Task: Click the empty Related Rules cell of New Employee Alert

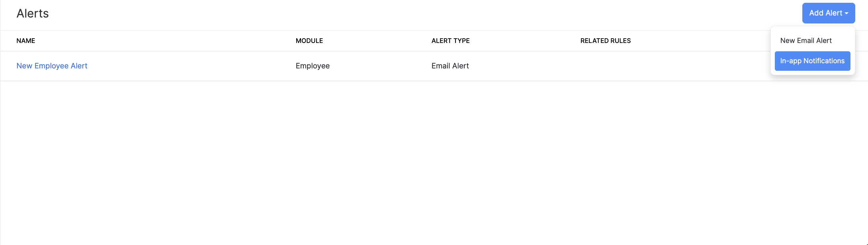Action: pyautogui.click(x=637, y=66)
